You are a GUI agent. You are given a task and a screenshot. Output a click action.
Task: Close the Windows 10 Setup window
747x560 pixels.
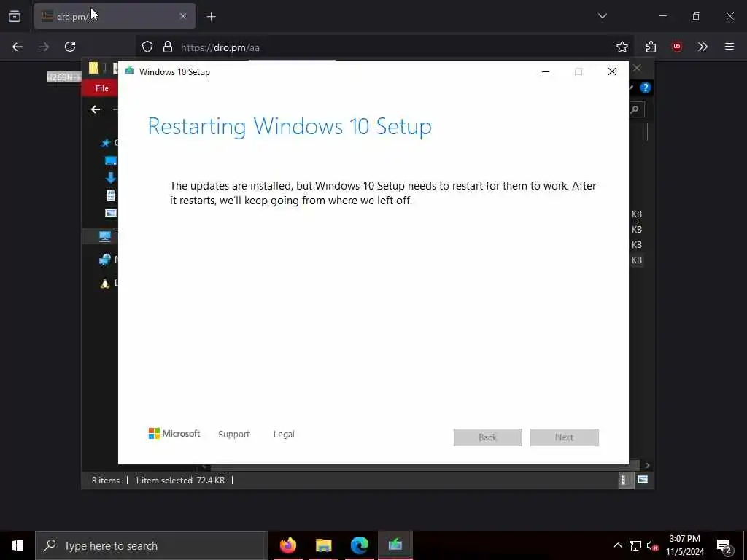(x=612, y=72)
